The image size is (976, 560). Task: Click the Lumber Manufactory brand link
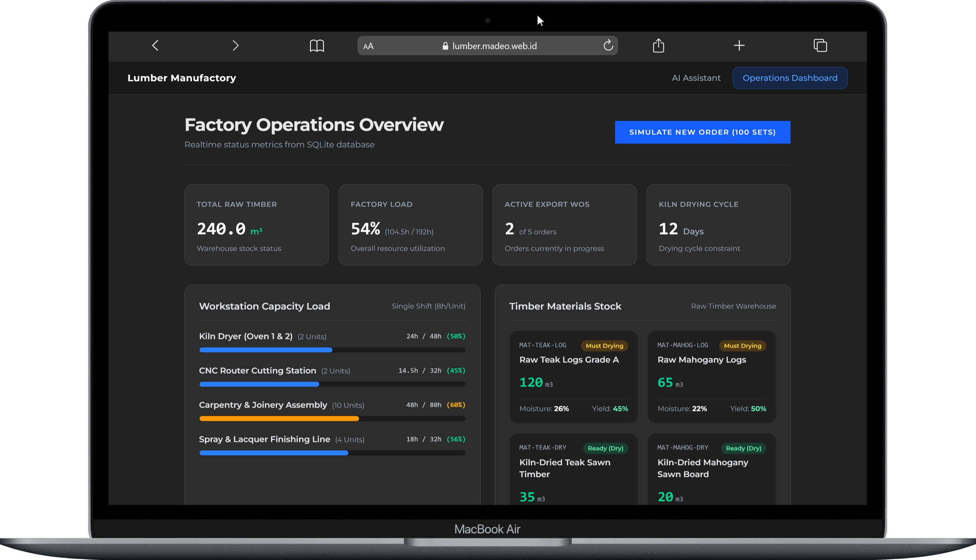(x=182, y=78)
